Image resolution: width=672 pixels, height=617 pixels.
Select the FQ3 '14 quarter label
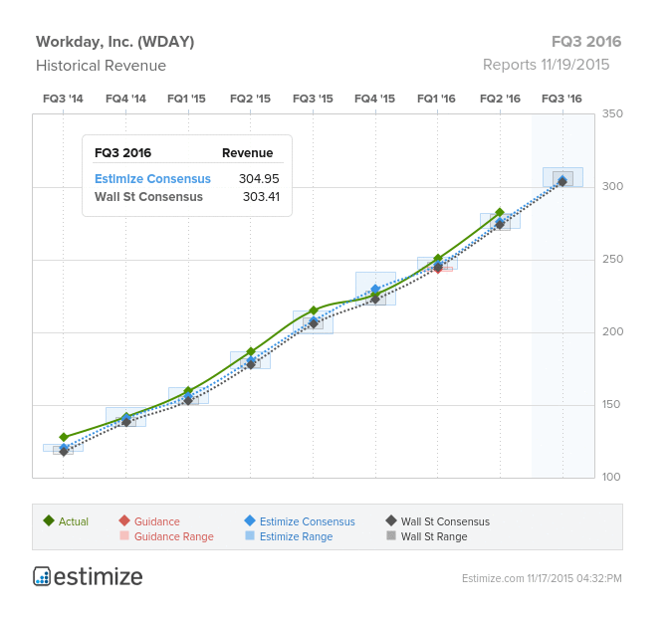tap(63, 99)
